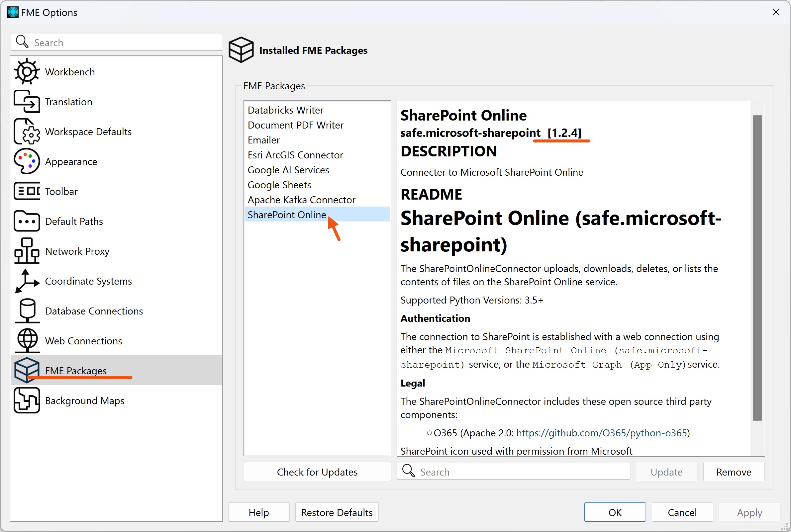Open Coordinate Systems label

tap(89, 281)
